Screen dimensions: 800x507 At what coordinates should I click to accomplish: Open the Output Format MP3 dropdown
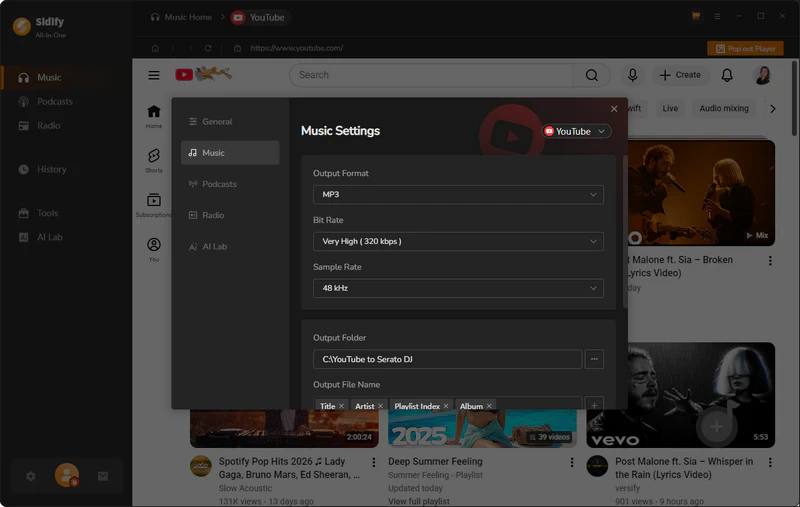pos(458,194)
